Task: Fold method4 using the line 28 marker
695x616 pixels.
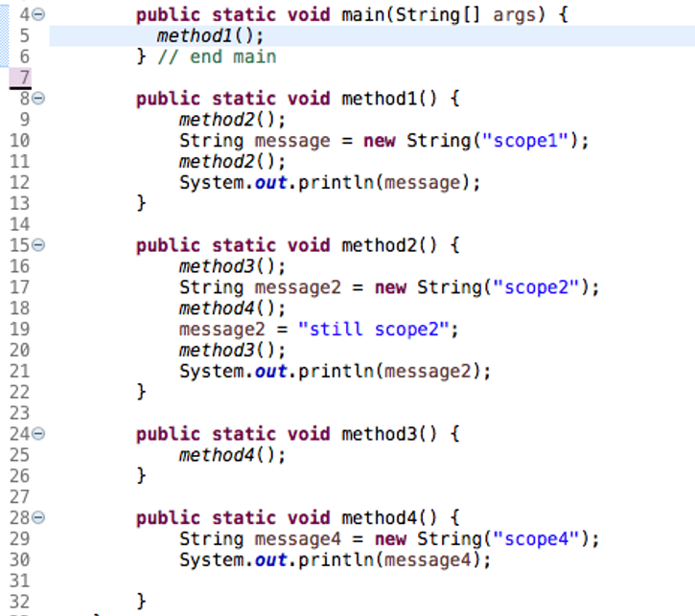Action: 38,518
